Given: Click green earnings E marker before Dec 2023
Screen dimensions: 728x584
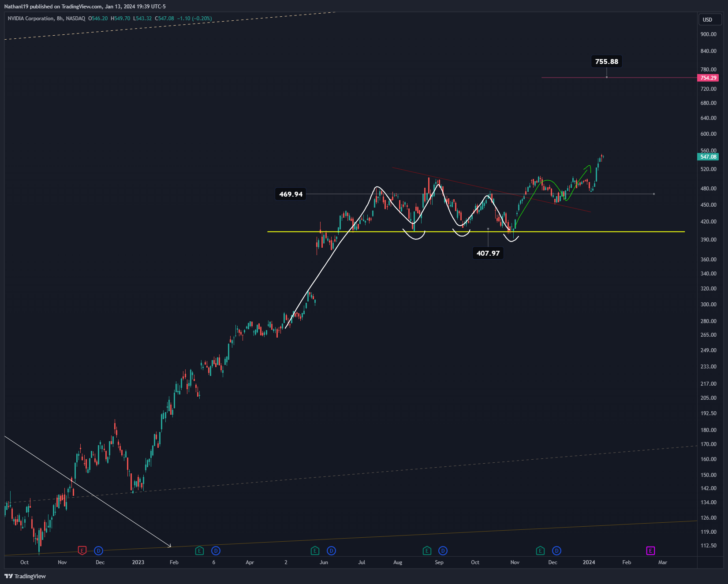Looking at the screenshot, I should 540,551.
